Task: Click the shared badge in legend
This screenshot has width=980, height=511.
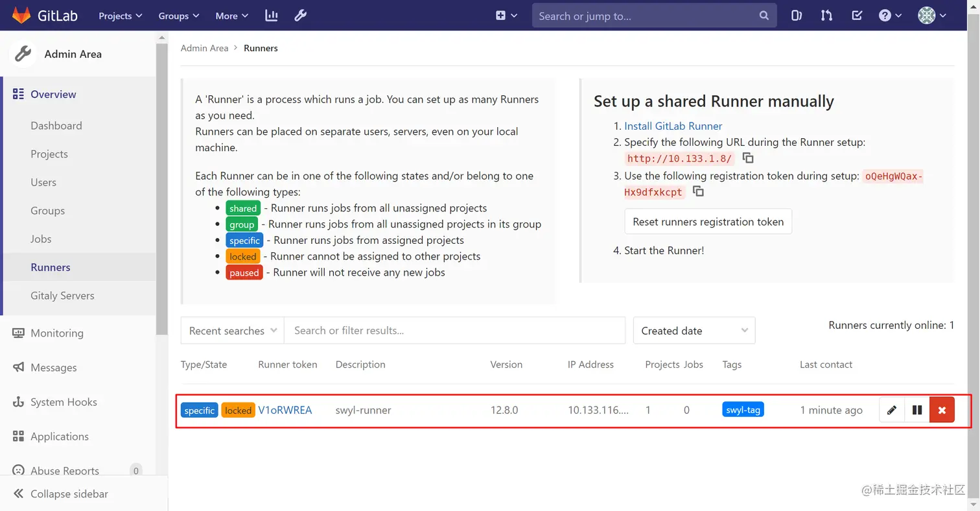Action: 243,208
